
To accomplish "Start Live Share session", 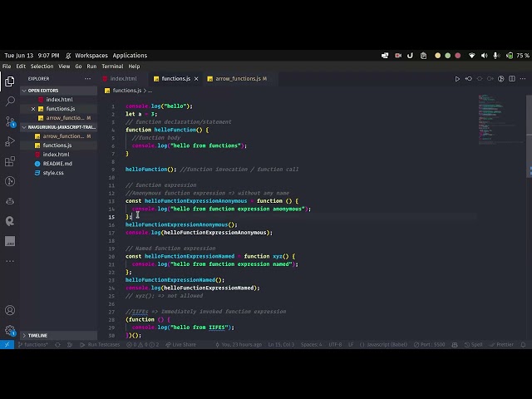I will coord(180,345).
